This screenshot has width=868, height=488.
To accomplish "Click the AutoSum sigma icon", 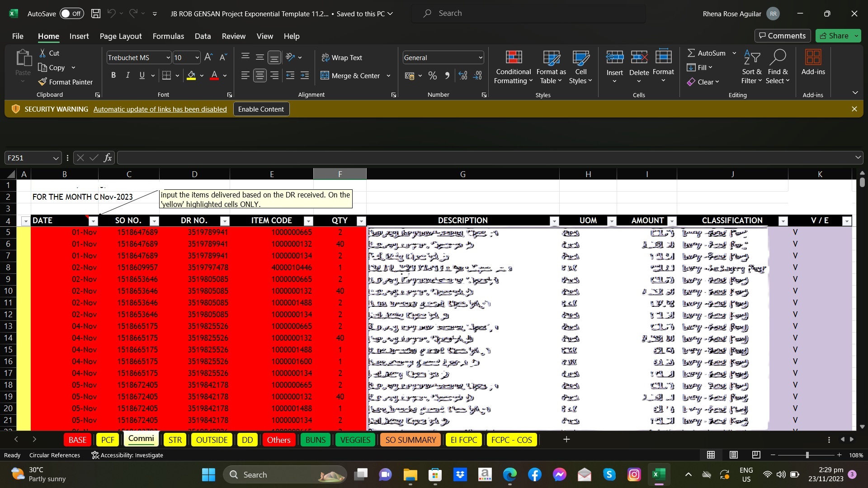I will 691,53.
